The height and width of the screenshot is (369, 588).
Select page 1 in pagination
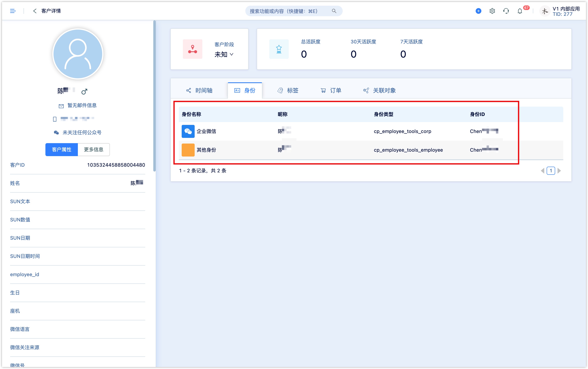click(x=551, y=171)
